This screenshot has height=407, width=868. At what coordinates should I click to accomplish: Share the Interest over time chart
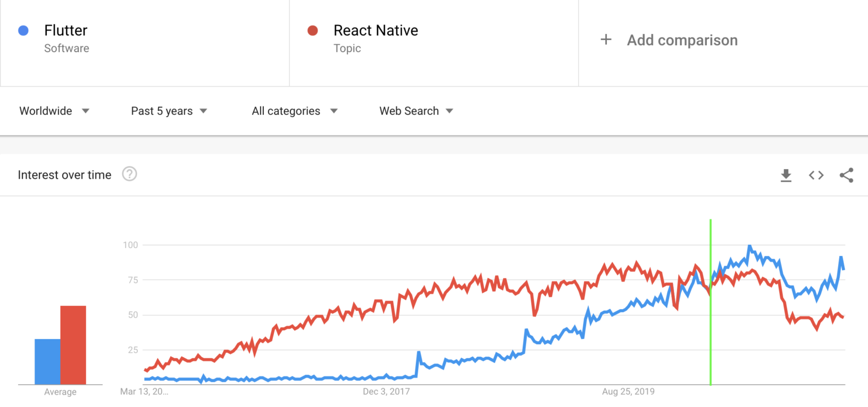tap(846, 175)
